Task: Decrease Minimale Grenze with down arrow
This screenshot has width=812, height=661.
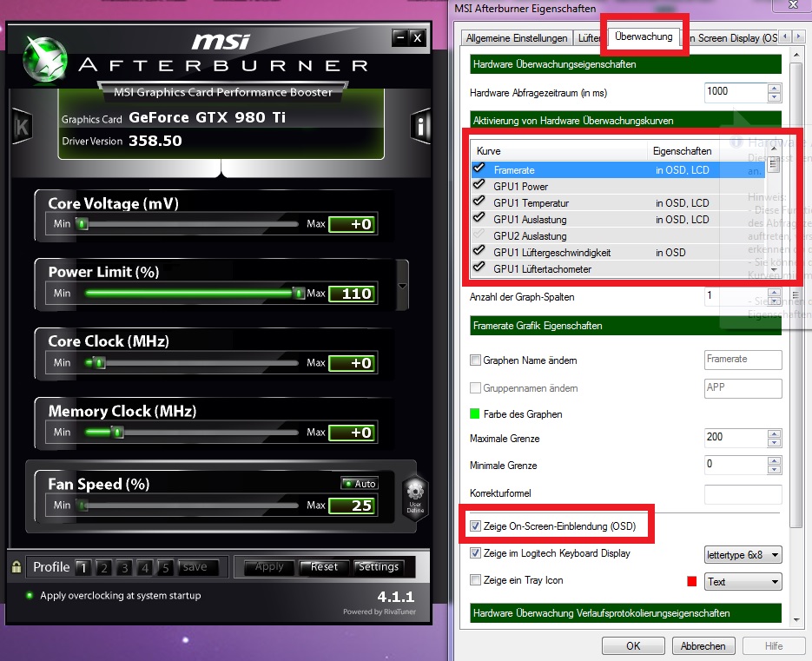Action: [774, 469]
